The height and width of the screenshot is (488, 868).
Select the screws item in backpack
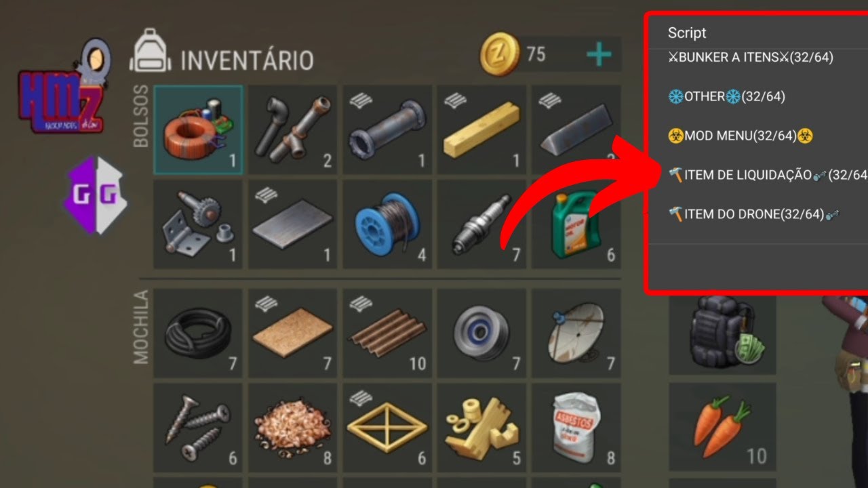[198, 427]
